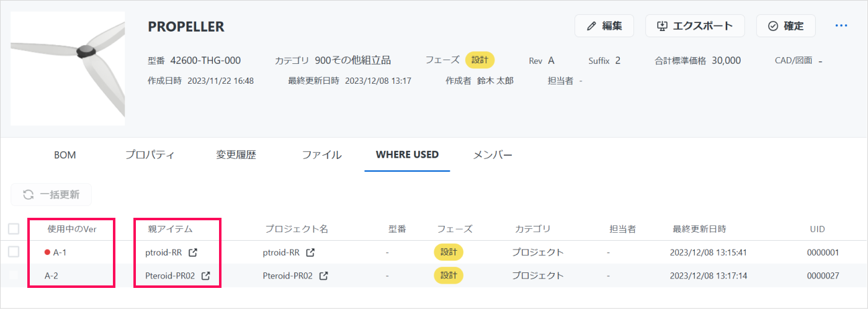Check the checkbox for the A-1 row
The width and height of the screenshot is (868, 309).
14,252
